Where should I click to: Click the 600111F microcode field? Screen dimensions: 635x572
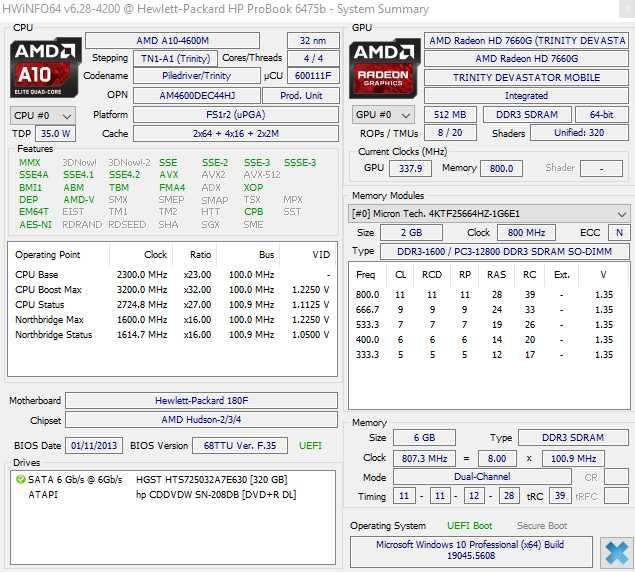click(x=313, y=76)
